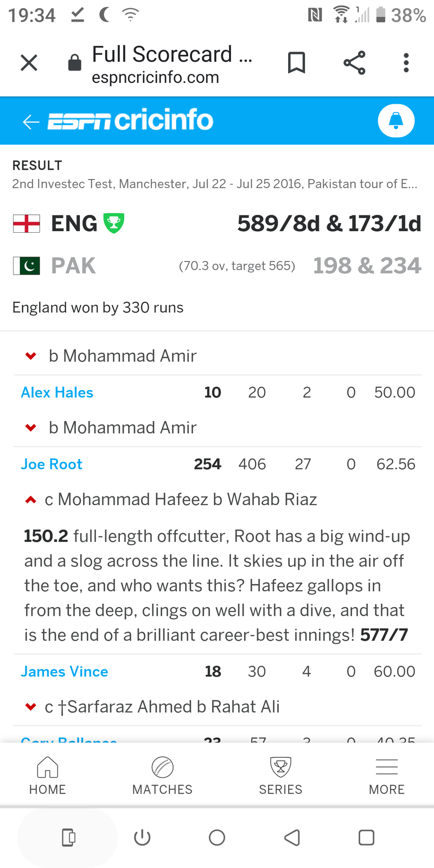Collapse Joe Root dismissal commentary
The height and width of the screenshot is (868, 434).
(31, 500)
